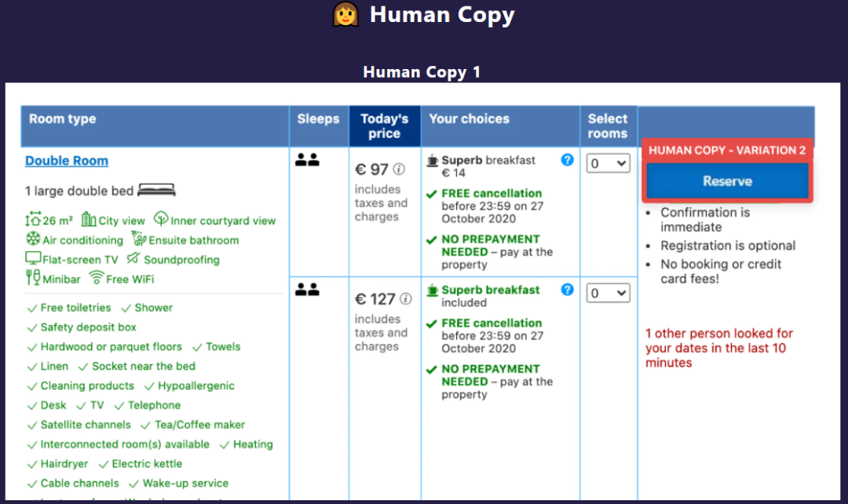Click the Your choices column header
Screen dimensions: 848x504
pyautogui.click(x=500, y=126)
